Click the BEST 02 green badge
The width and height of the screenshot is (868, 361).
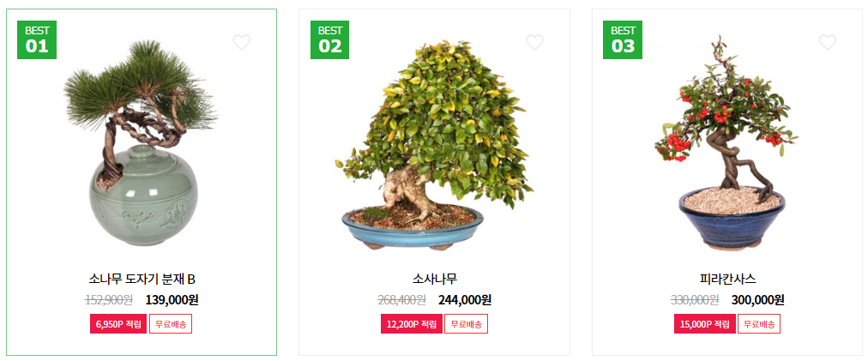coord(330,39)
